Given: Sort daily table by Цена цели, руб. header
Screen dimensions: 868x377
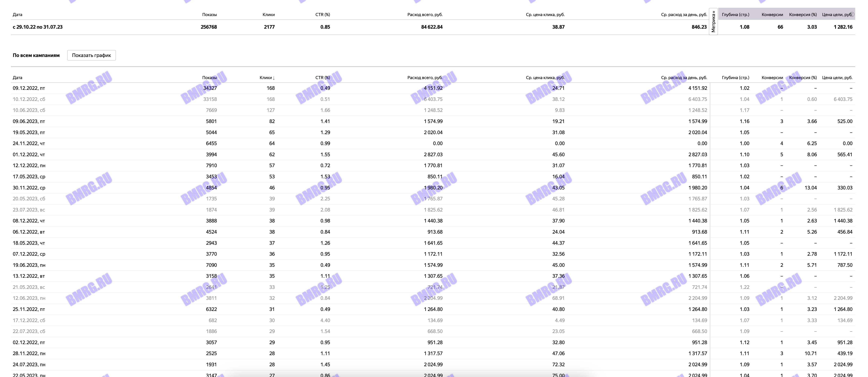Looking at the screenshot, I should coord(837,78).
